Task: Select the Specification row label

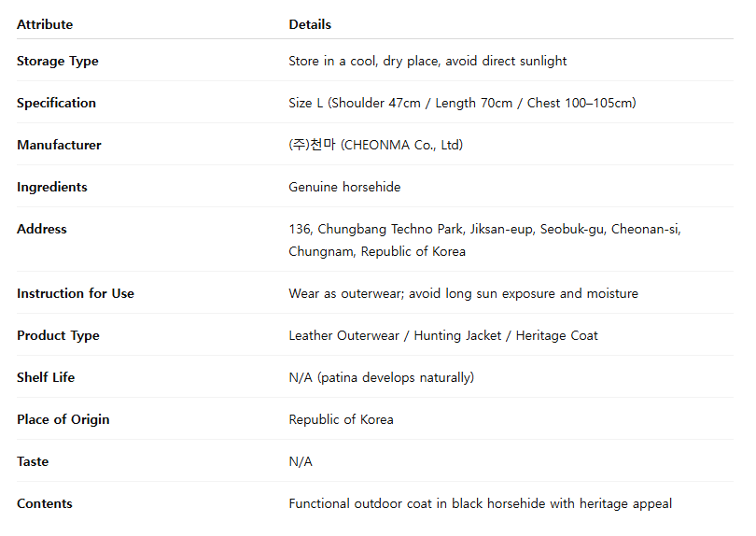Action: [56, 104]
